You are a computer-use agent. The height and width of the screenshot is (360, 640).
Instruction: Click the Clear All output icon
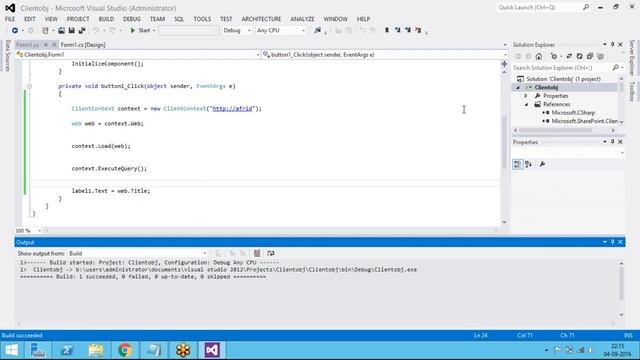click(x=257, y=253)
